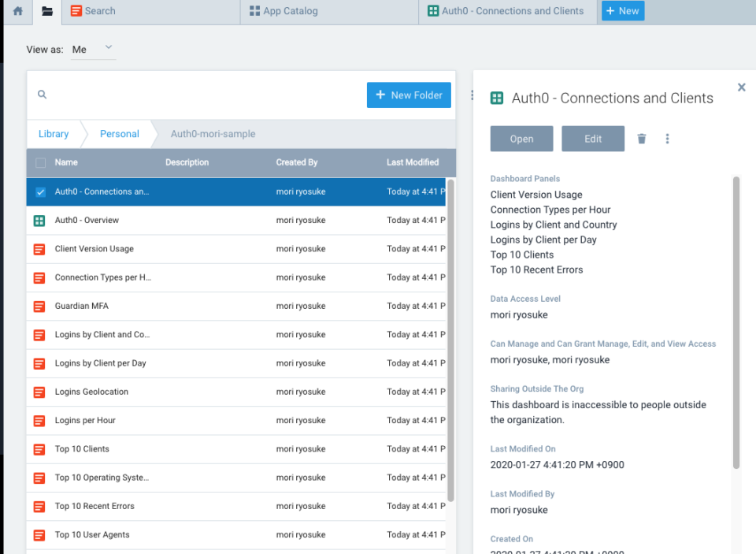This screenshot has height=554, width=756.
Task: Select the Guardian MFA row name
Action: coord(81,306)
